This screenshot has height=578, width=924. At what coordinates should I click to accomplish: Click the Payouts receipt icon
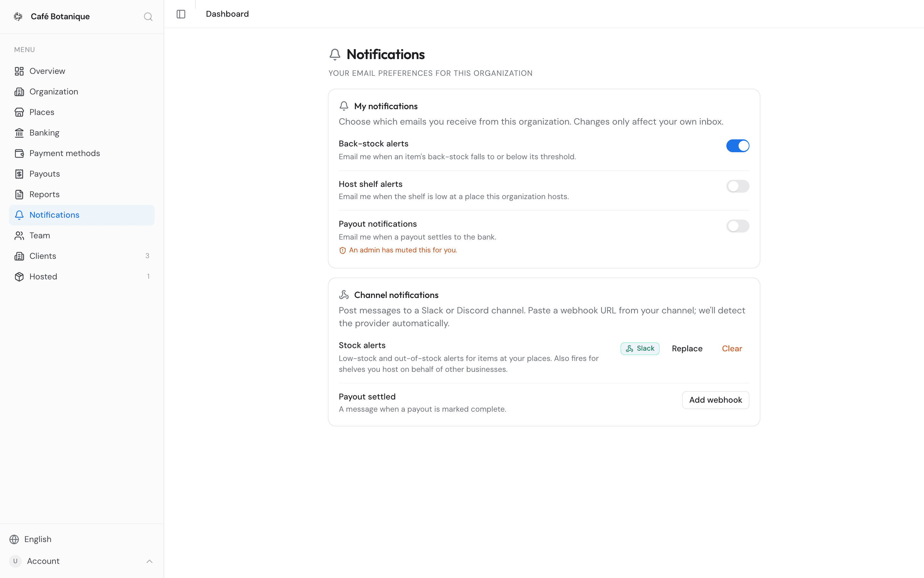[x=19, y=174]
